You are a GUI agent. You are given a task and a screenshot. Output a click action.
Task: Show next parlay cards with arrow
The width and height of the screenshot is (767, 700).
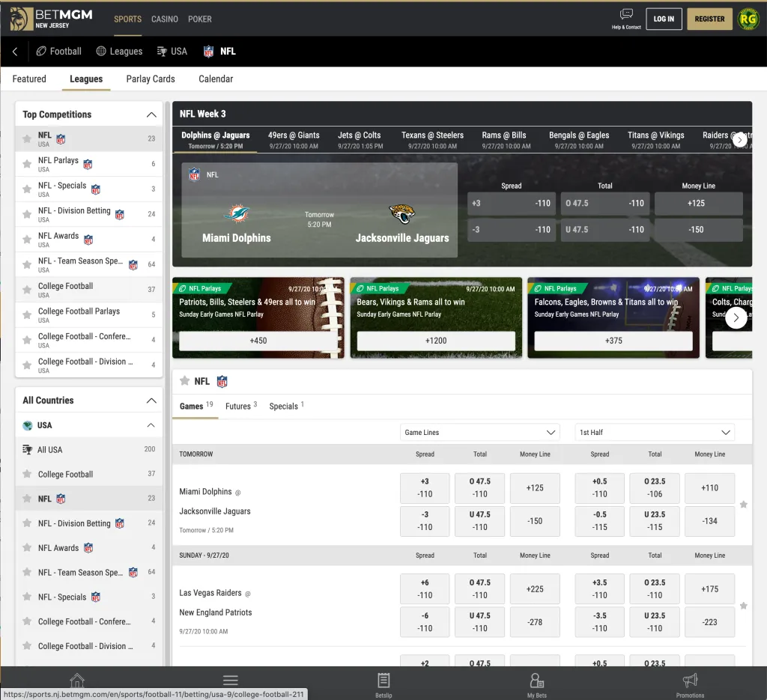[x=736, y=318]
